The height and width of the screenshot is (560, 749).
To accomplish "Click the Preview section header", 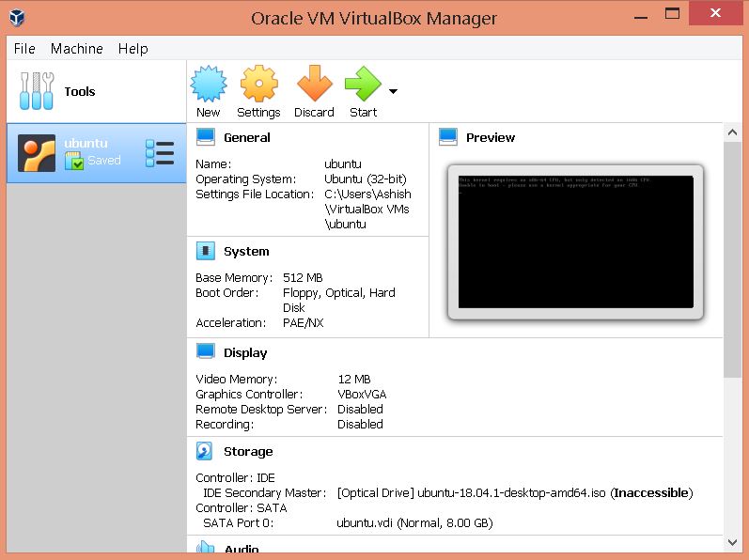I will pyautogui.click(x=490, y=137).
